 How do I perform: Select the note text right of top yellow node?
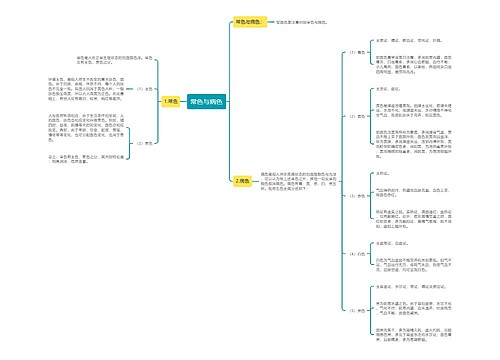(302, 22)
